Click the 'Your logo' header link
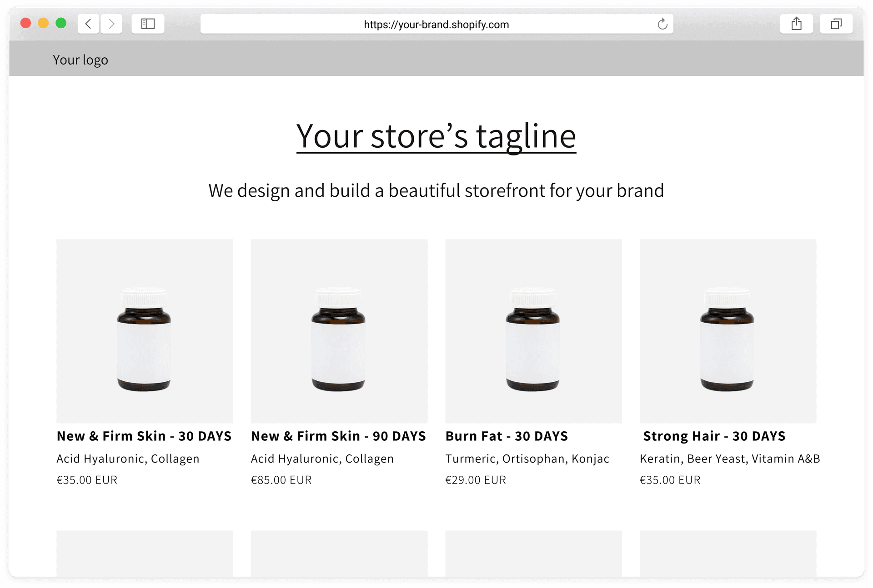 coord(80,59)
